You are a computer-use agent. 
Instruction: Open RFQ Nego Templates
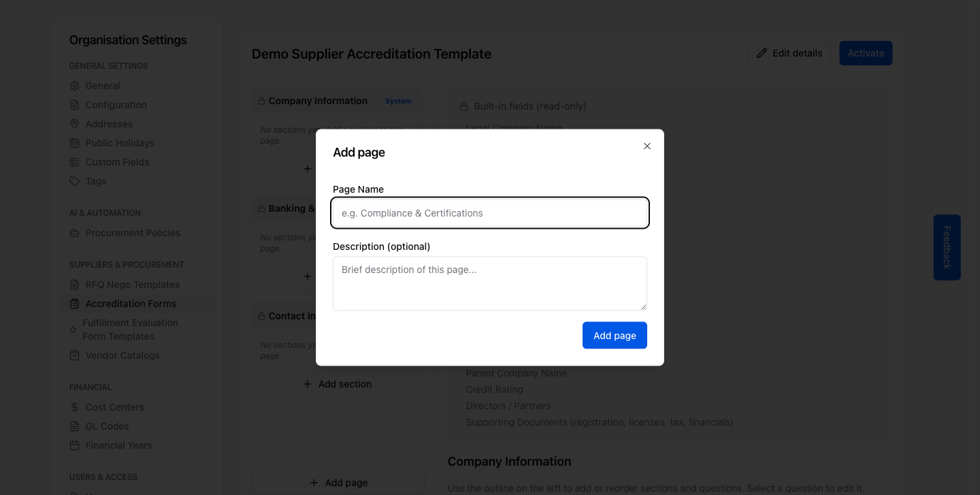(132, 285)
